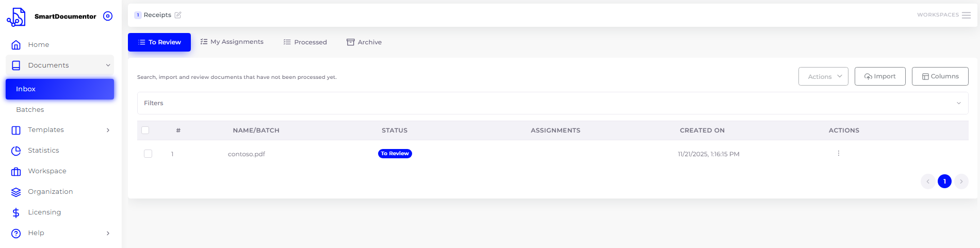The image size is (980, 248).
Task: Click the circular target icon beside SmartDocumentor
Action: click(x=108, y=16)
